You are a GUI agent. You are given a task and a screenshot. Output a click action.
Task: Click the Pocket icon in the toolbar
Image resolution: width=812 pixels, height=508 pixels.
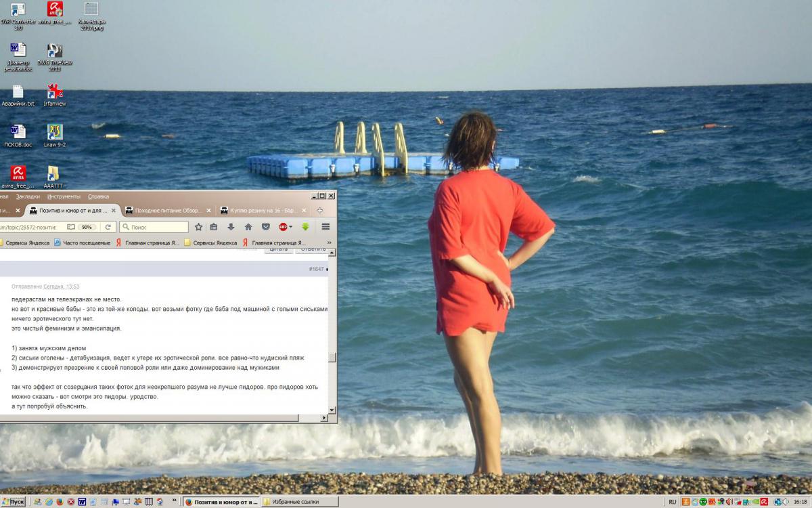[x=266, y=227]
